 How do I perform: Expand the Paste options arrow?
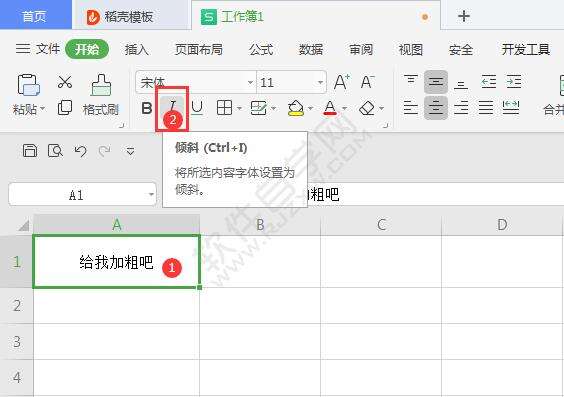point(42,108)
